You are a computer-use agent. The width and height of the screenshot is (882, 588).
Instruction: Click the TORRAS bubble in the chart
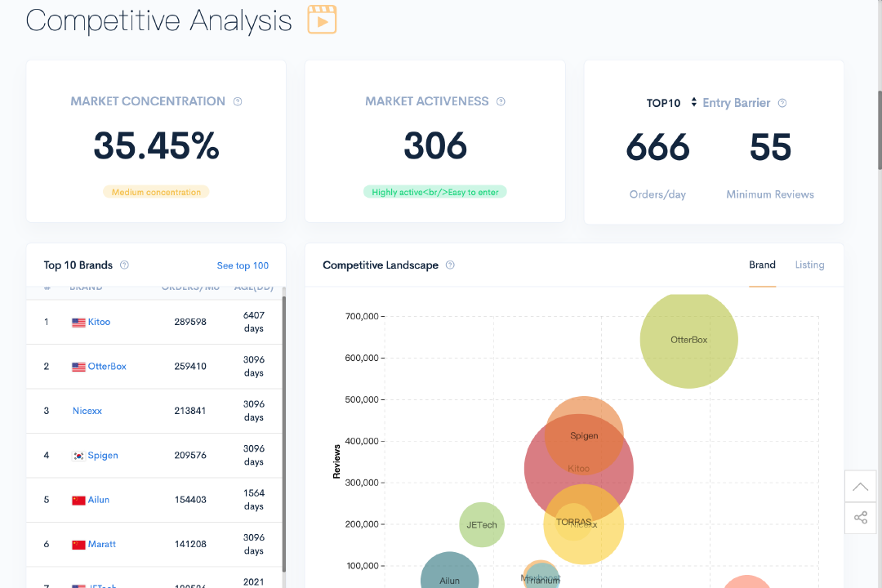573,522
